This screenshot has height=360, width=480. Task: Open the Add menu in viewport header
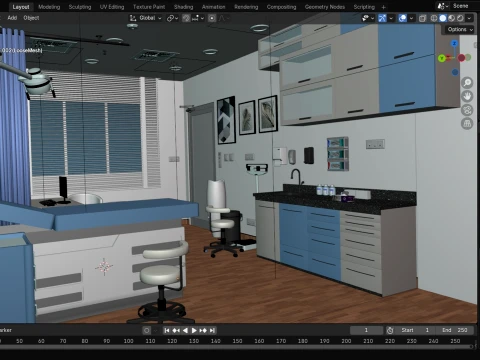click(12, 18)
